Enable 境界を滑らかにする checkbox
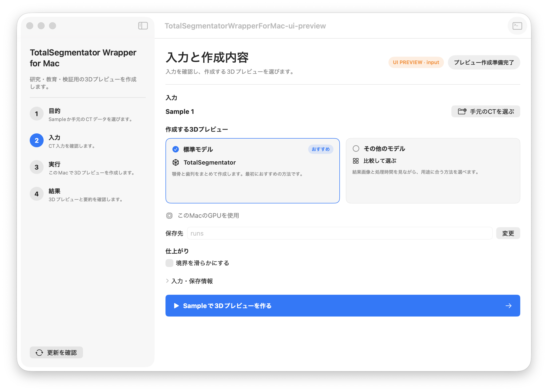Screen dimensions: 548x392 coord(169,263)
